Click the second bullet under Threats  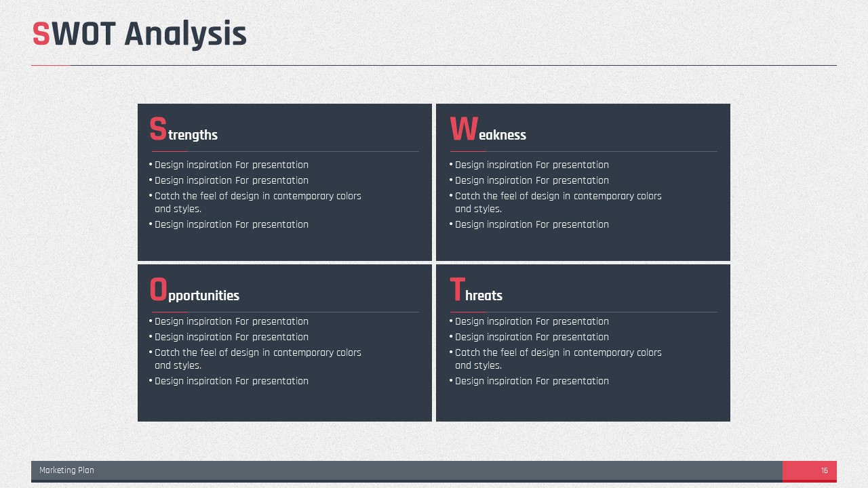click(x=529, y=337)
